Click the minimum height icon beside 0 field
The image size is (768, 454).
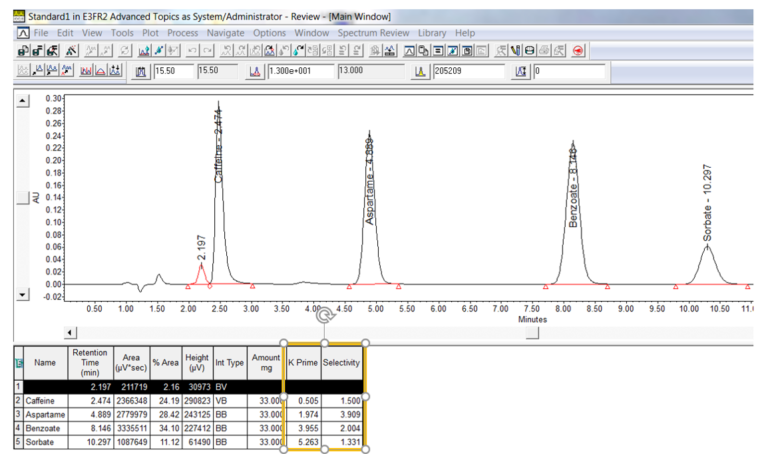point(521,72)
